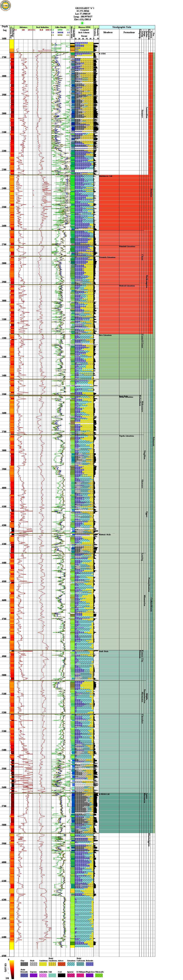Click the Depth Log column header

(x=4, y=28)
